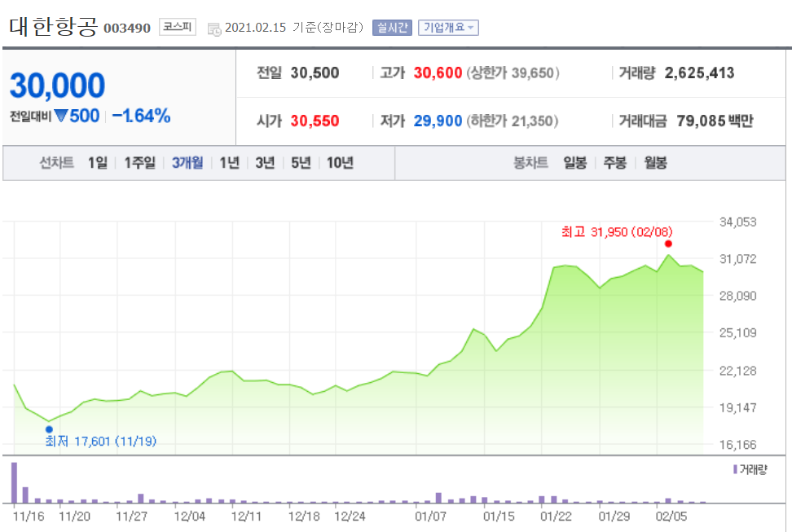Select the 1주일 line chart tab
Screen dimensions: 792x532
point(140,163)
